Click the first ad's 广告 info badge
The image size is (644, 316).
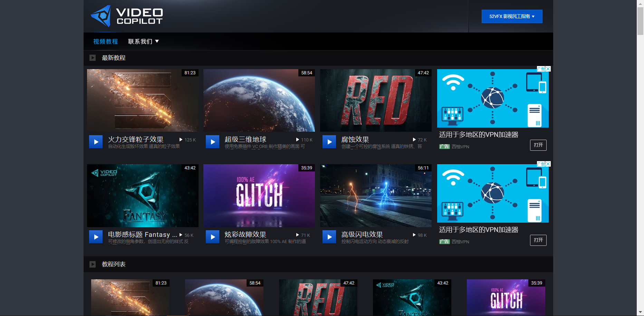(541, 69)
